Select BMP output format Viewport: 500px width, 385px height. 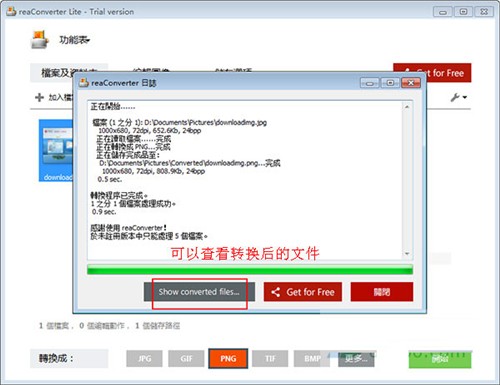tap(312, 359)
